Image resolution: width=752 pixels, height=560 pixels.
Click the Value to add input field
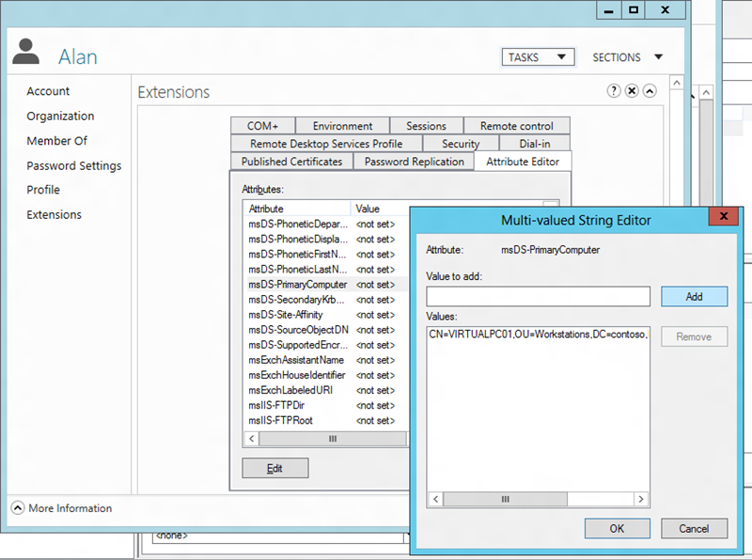tap(538, 297)
